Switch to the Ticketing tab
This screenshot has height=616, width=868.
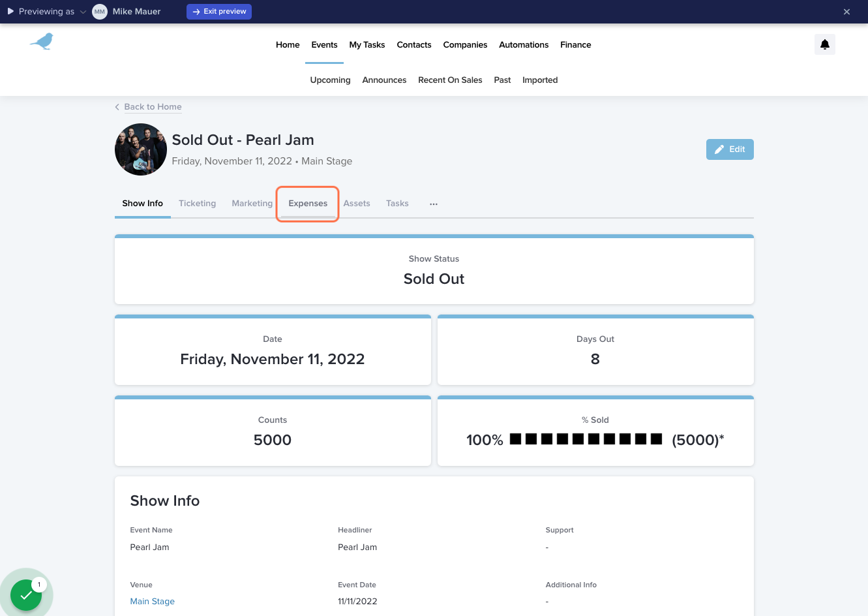(x=197, y=204)
